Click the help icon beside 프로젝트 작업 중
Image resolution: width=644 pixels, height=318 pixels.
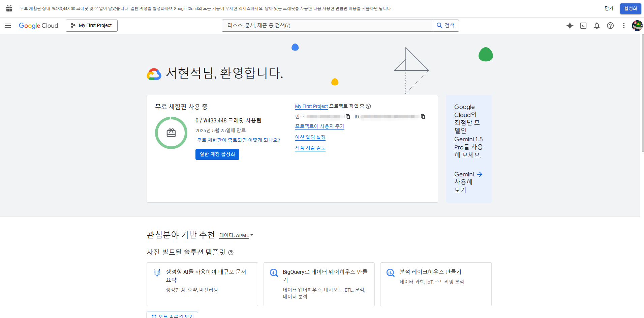368,106
